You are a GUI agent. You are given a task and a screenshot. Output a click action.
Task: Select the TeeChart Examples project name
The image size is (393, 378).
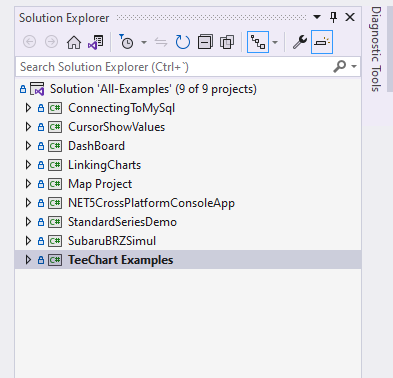coord(120,260)
